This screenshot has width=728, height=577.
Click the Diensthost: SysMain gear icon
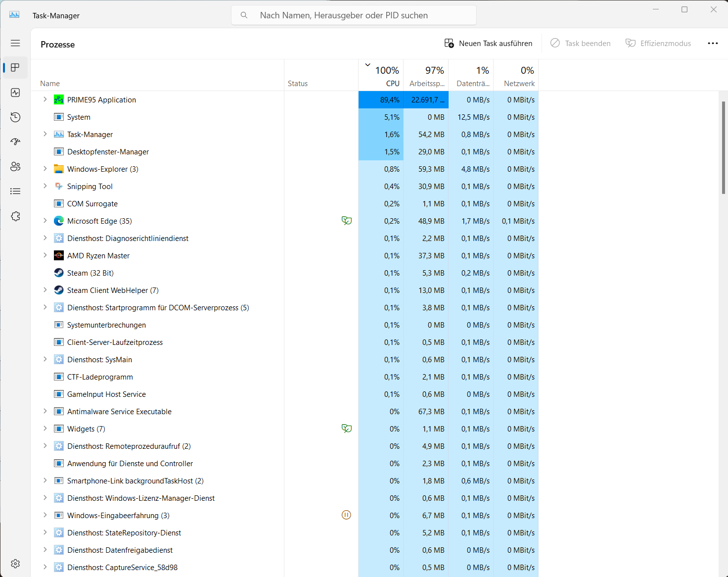[x=59, y=359]
